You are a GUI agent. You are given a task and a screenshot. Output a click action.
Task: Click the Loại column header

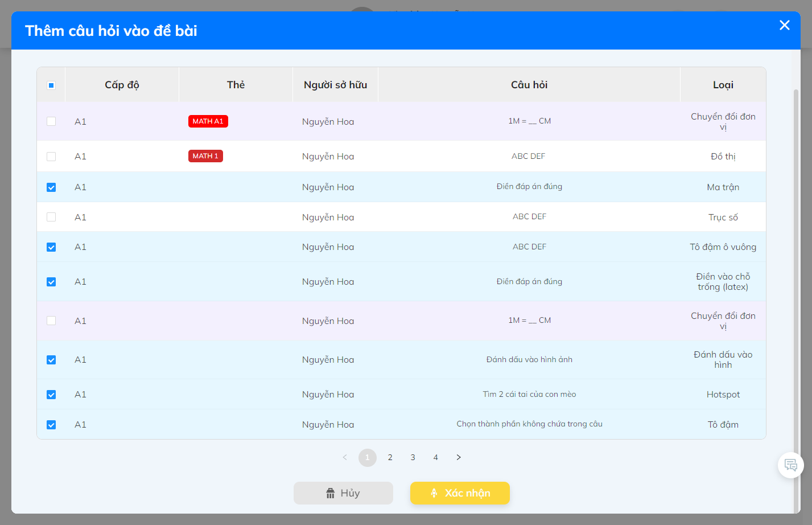pyautogui.click(x=723, y=85)
